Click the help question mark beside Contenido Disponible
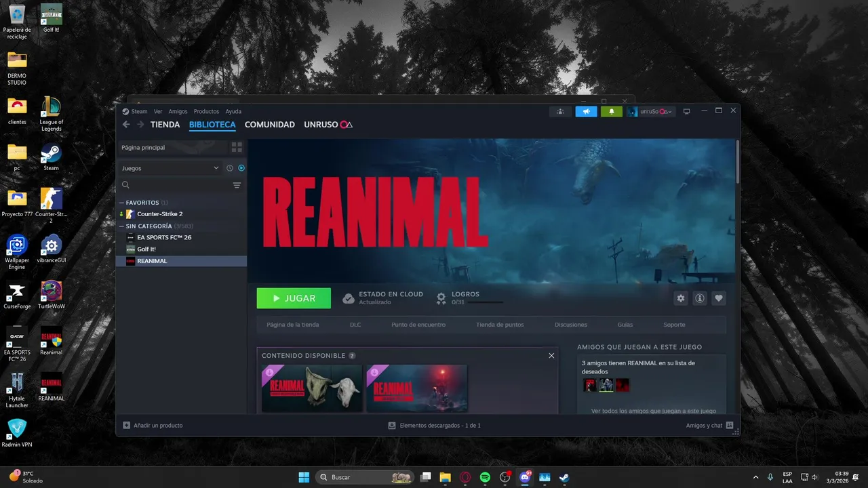The height and width of the screenshot is (488, 868). click(352, 356)
